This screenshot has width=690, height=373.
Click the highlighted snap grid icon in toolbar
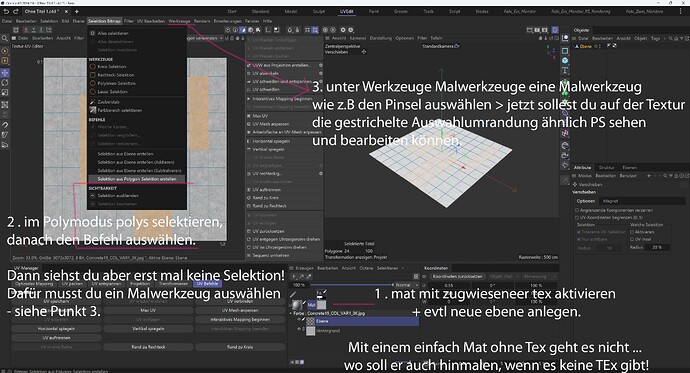(315, 30)
